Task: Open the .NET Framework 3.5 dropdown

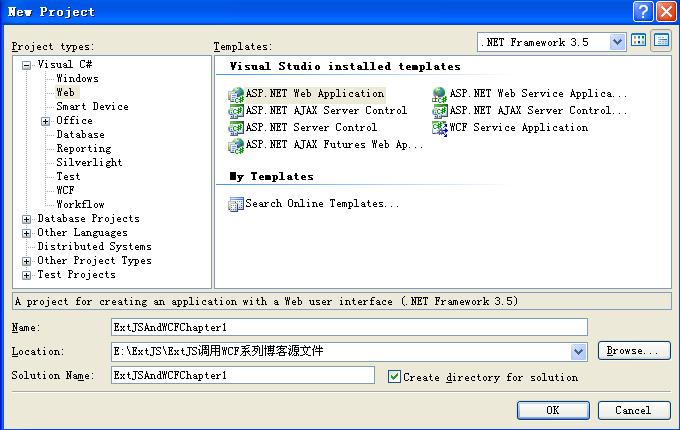Action: click(617, 42)
